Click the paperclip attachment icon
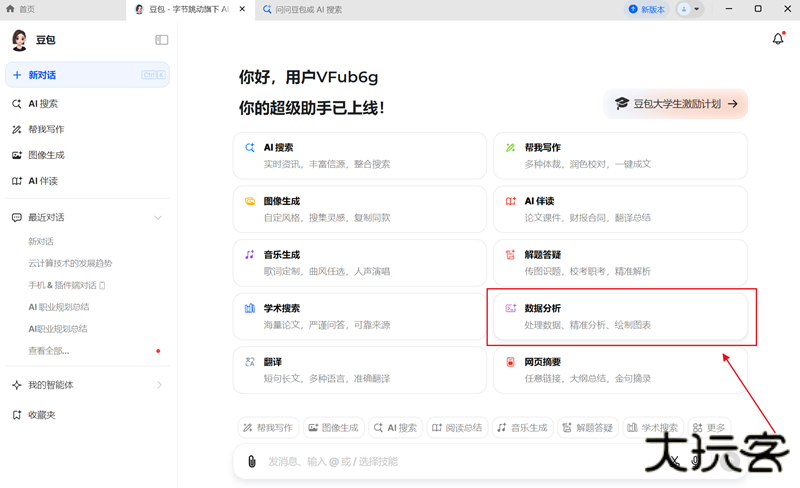The height and width of the screenshot is (488, 800). point(252,461)
